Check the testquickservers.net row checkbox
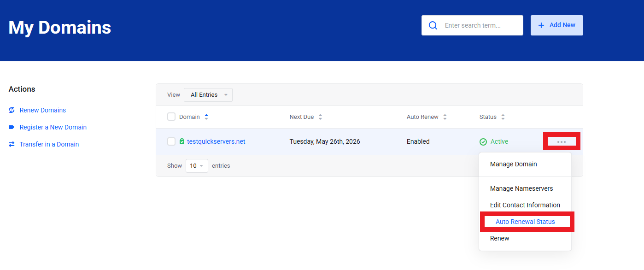The height and width of the screenshot is (270, 644). pos(171,141)
